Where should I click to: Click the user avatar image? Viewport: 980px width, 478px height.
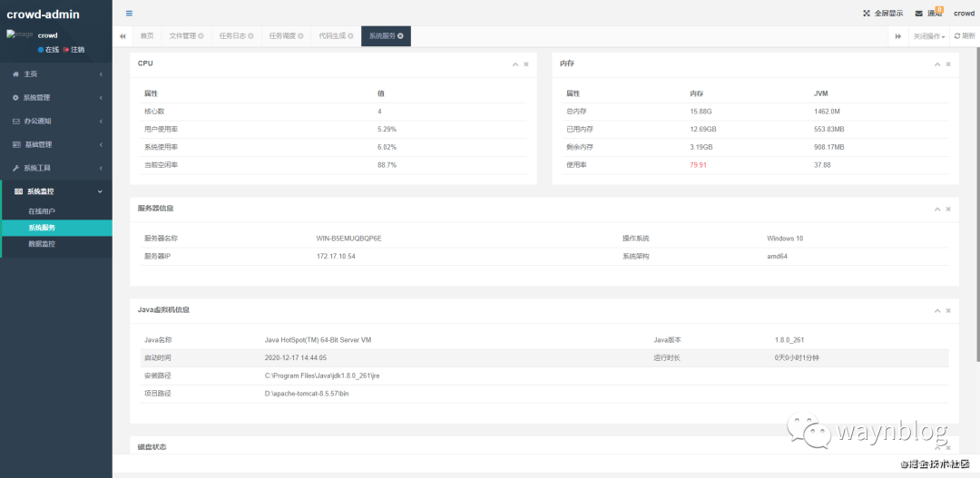[x=19, y=34]
